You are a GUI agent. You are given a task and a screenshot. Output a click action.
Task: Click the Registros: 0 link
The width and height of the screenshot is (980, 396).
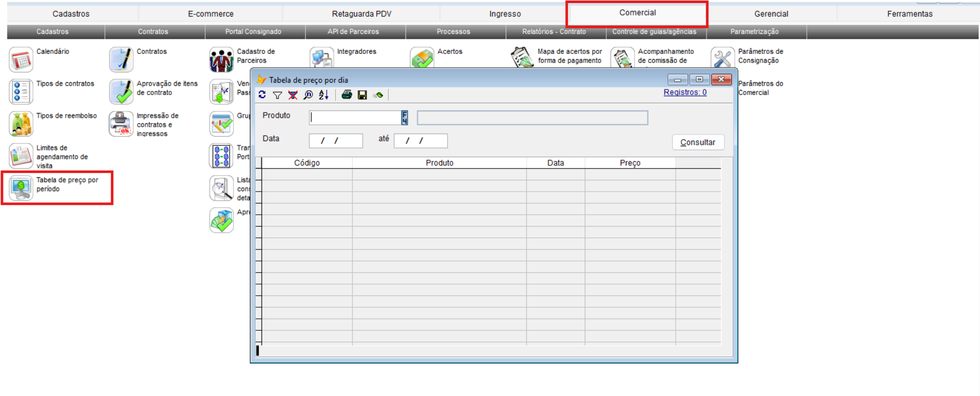click(685, 92)
